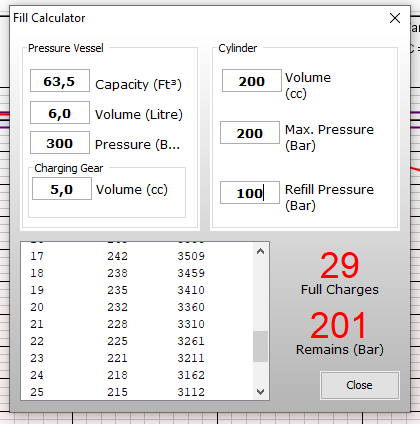Click the pressure value 242 in list

pos(117,256)
